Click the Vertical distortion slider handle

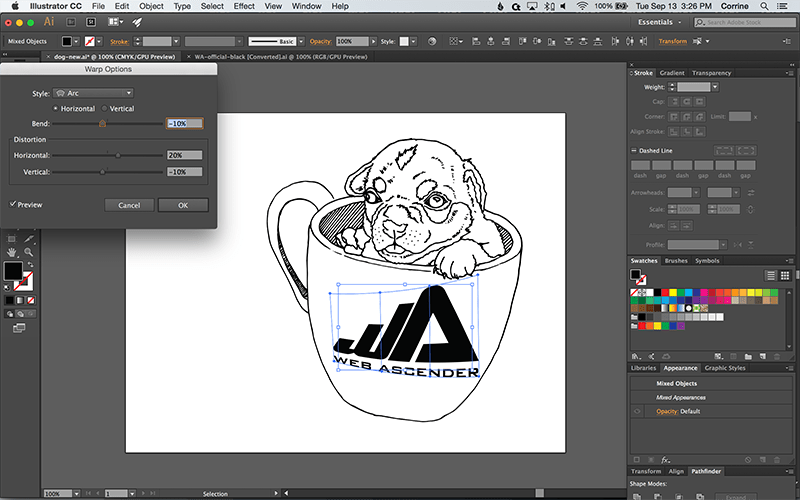pos(102,172)
